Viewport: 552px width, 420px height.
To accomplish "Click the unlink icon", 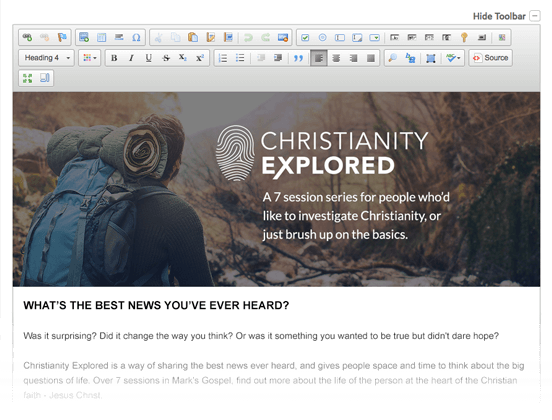I will (45, 37).
